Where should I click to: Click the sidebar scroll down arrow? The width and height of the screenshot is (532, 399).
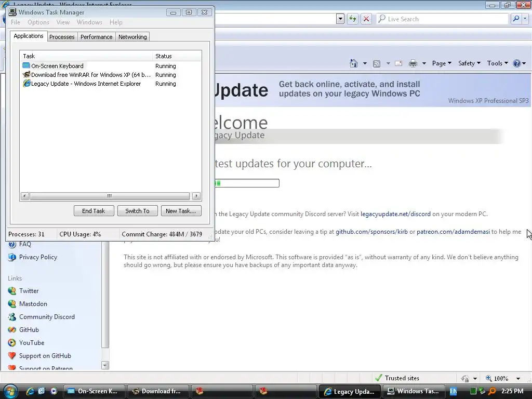[x=105, y=365]
